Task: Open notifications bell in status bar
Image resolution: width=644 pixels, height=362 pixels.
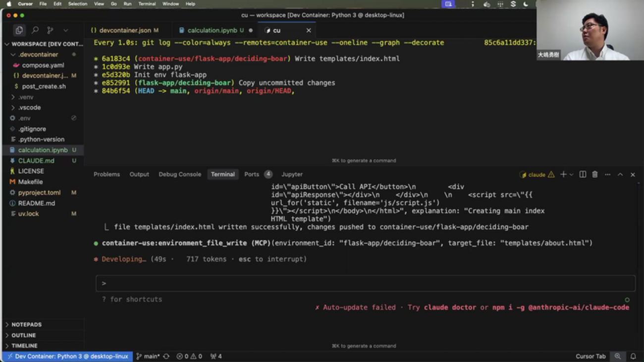Action: (x=633, y=357)
